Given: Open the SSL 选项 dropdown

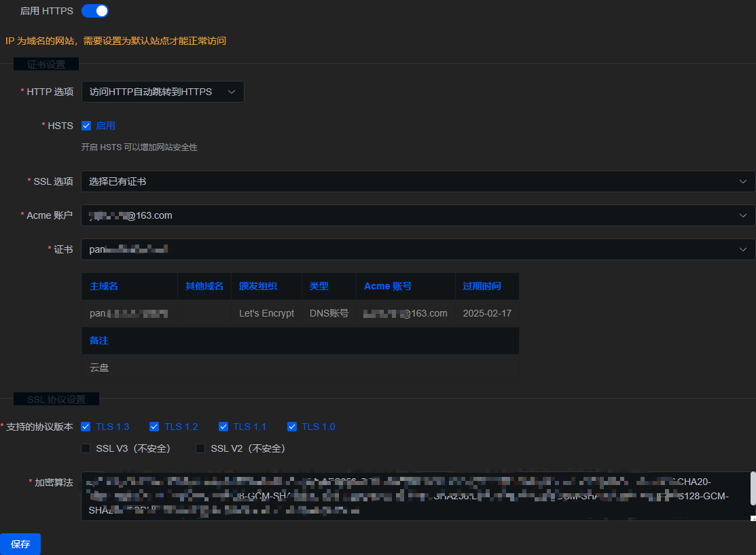Looking at the screenshot, I should (x=418, y=181).
